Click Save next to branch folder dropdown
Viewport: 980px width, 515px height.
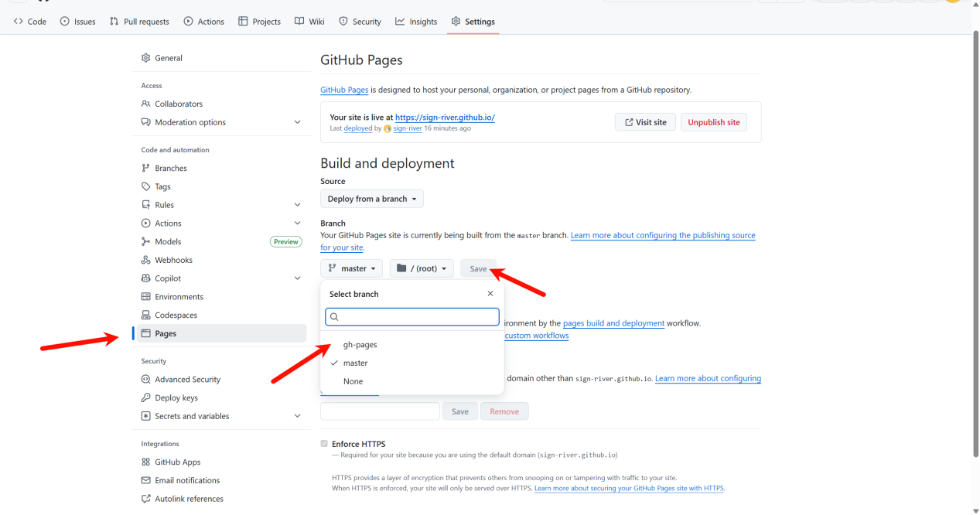point(478,268)
